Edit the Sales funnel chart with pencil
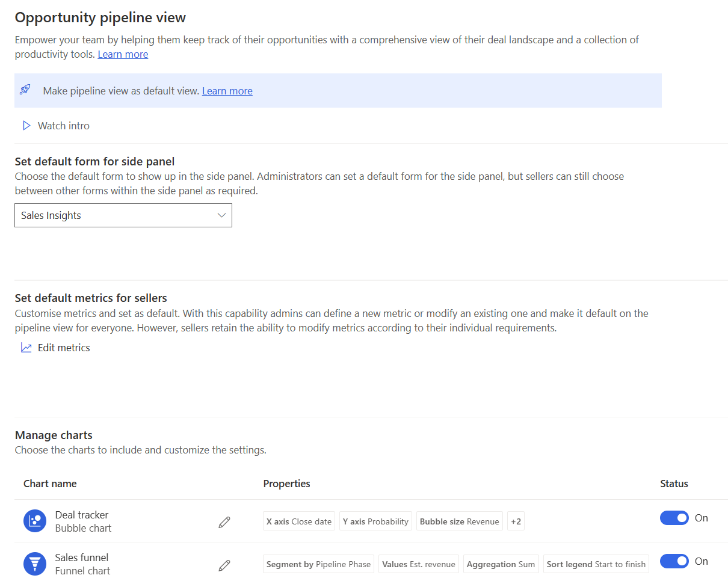The image size is (728, 587). click(224, 565)
